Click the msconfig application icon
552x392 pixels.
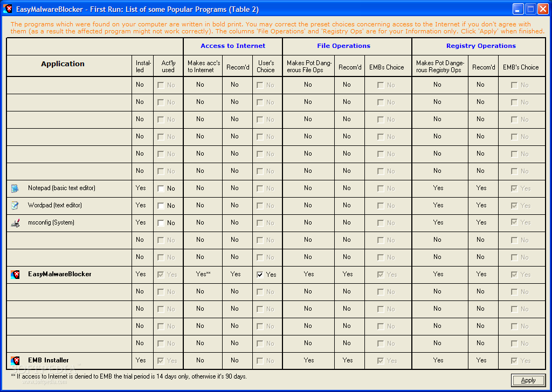pos(15,222)
